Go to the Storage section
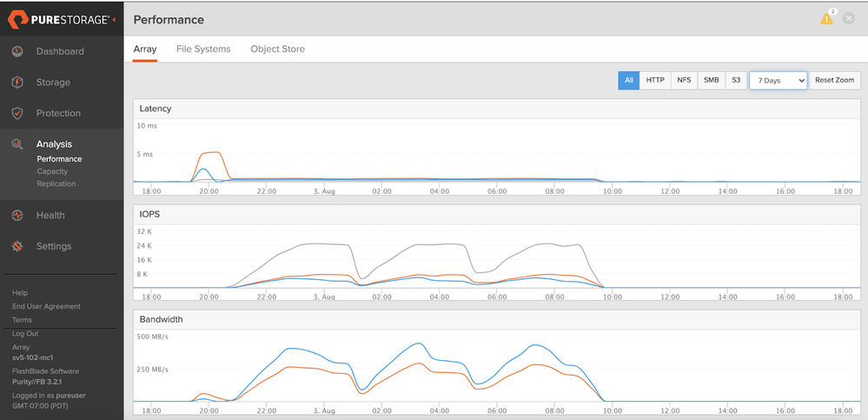Viewport: 868px width, 420px height. 53,82
